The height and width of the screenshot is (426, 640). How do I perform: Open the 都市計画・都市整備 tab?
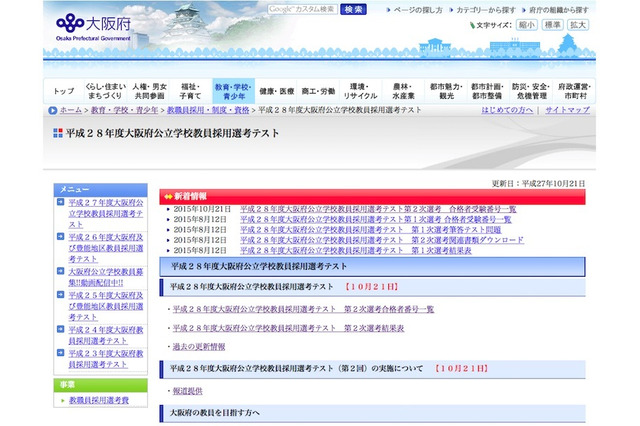pos(487,91)
